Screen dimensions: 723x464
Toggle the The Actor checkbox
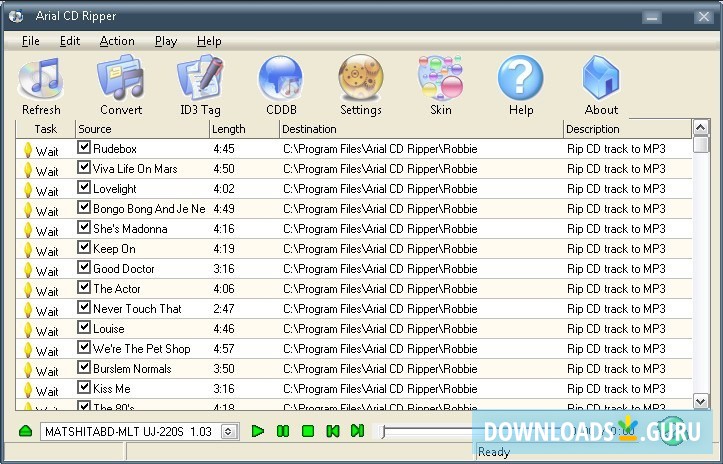[83, 287]
